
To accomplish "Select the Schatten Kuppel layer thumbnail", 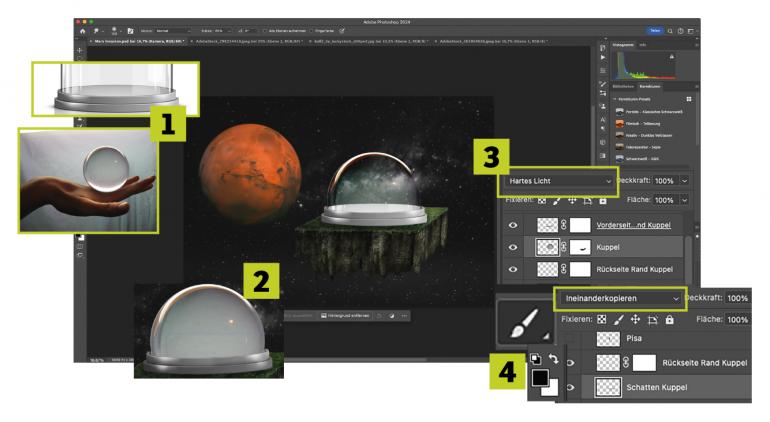I will [x=608, y=387].
